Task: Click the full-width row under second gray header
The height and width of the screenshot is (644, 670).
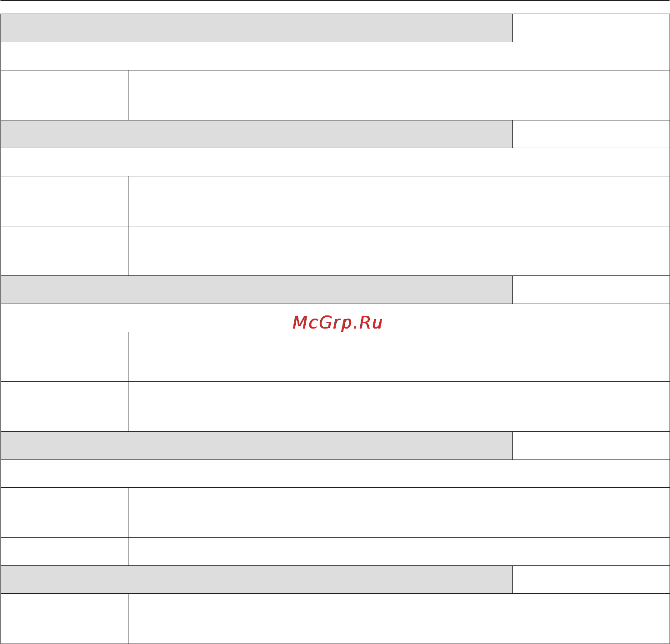Action: (x=335, y=162)
